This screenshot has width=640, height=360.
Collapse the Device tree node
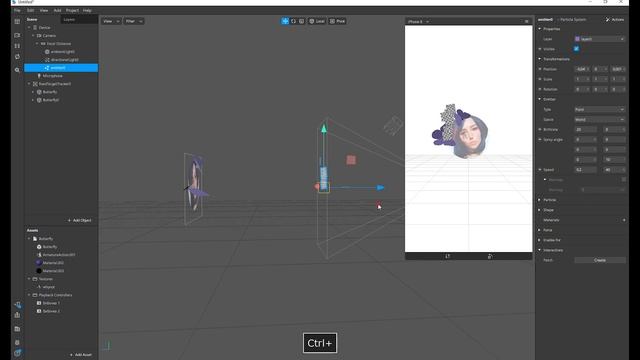pos(29,28)
